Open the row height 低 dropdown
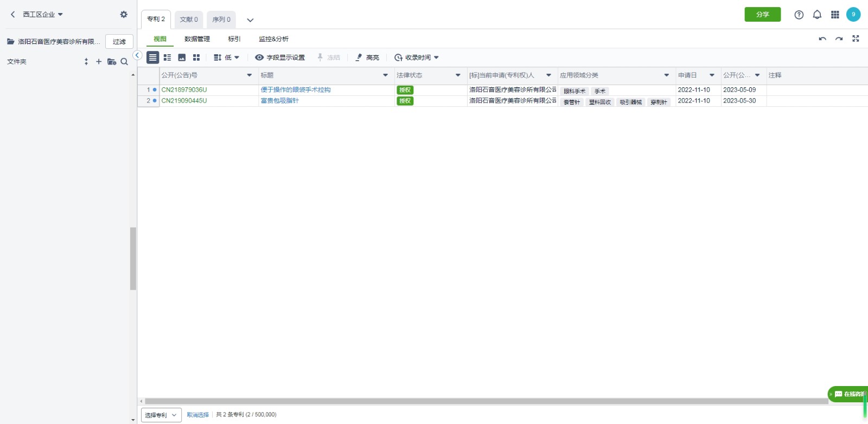 point(226,57)
